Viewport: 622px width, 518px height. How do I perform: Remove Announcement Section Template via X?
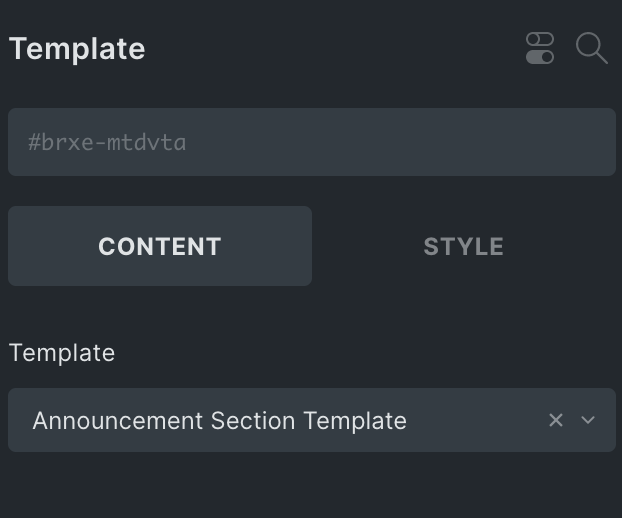[556, 420]
